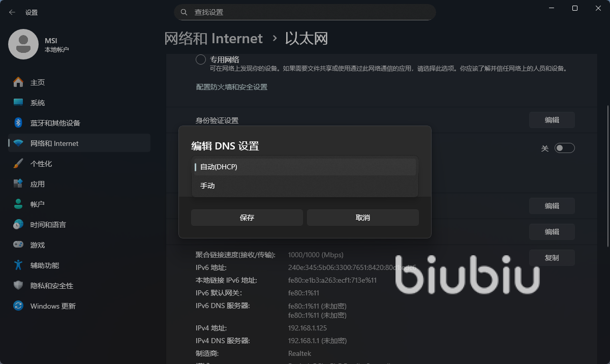Click the Windows 更新 update icon

click(18, 306)
